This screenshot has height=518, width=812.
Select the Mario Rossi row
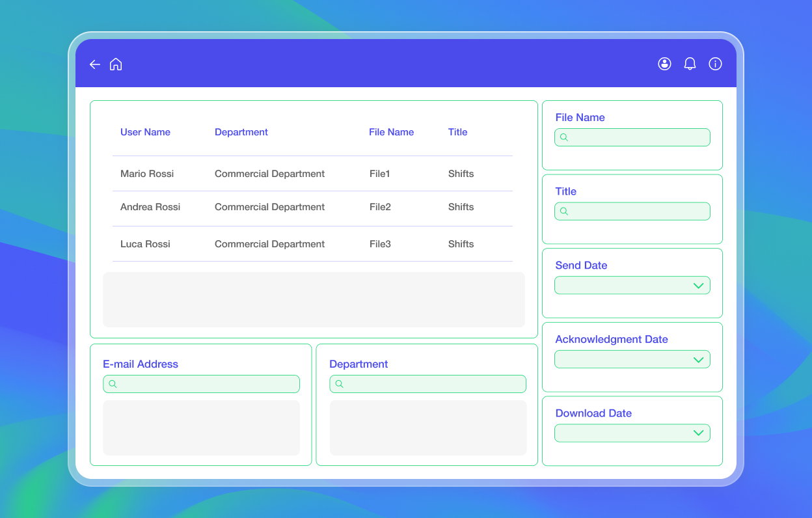click(312, 174)
